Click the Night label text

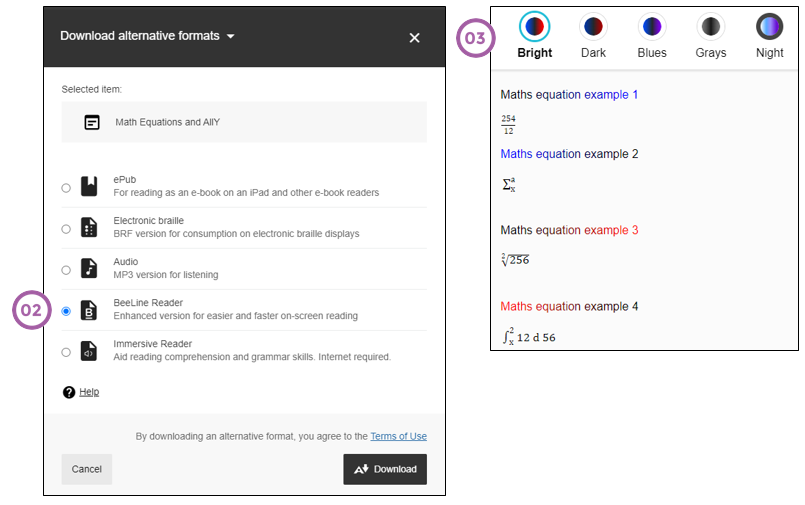click(770, 53)
